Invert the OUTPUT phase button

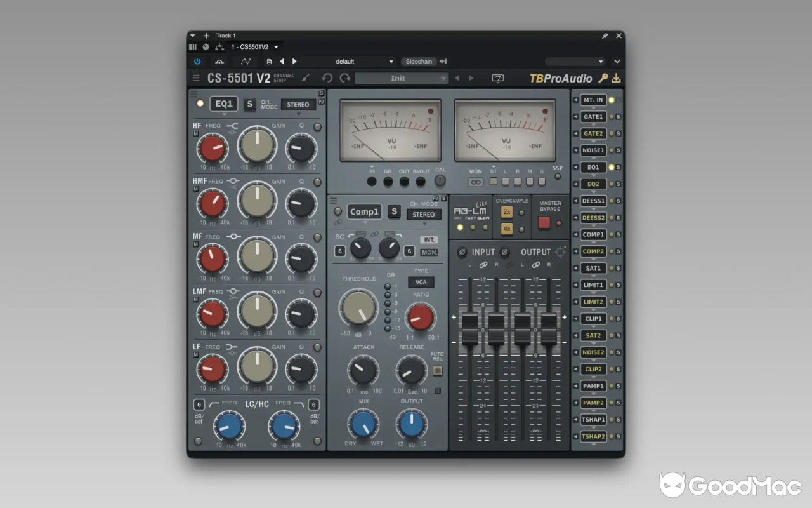coord(505,252)
